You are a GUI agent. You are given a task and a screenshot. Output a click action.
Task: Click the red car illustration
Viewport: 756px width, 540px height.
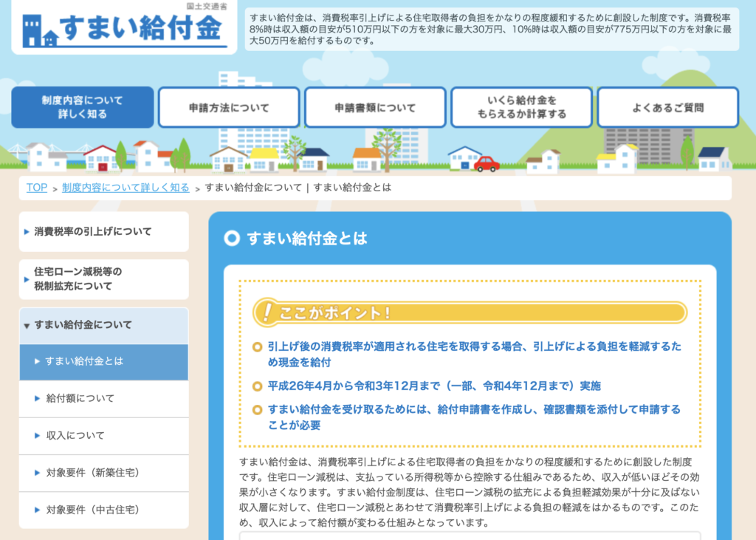coord(487,164)
